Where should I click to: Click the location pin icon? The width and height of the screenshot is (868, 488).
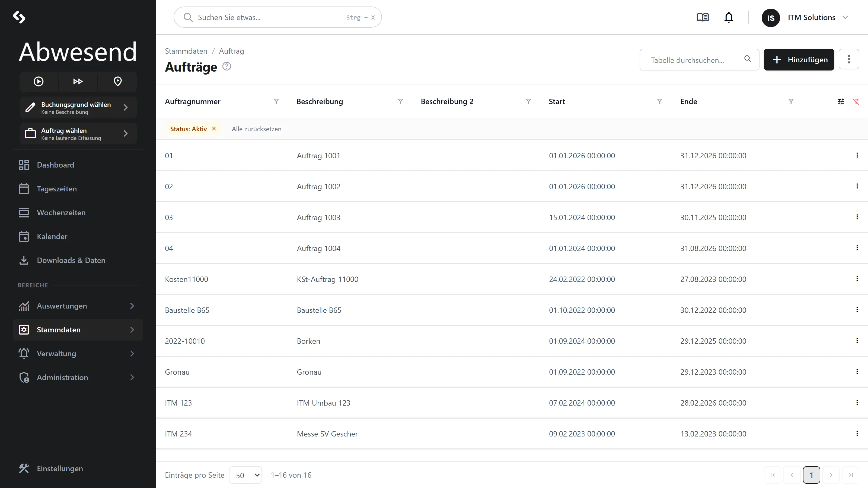coord(118,82)
